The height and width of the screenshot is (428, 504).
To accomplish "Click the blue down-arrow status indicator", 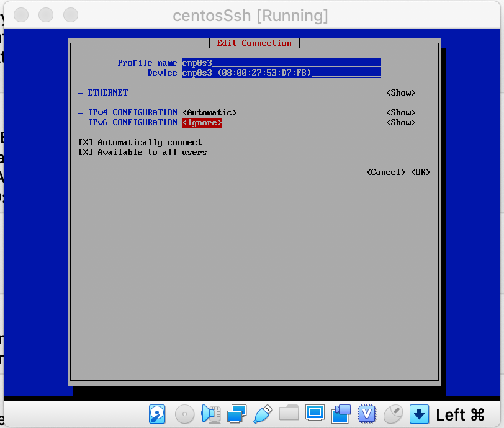I will click(418, 414).
